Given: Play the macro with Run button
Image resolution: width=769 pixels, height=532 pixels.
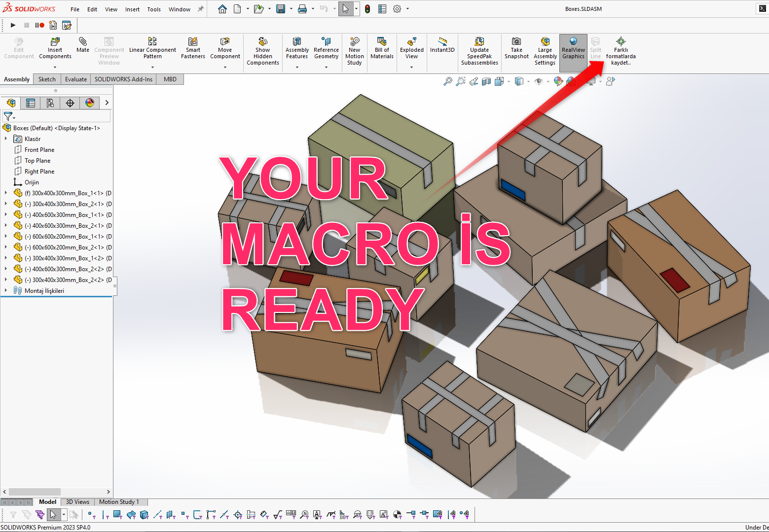Looking at the screenshot, I should click(x=13, y=25).
